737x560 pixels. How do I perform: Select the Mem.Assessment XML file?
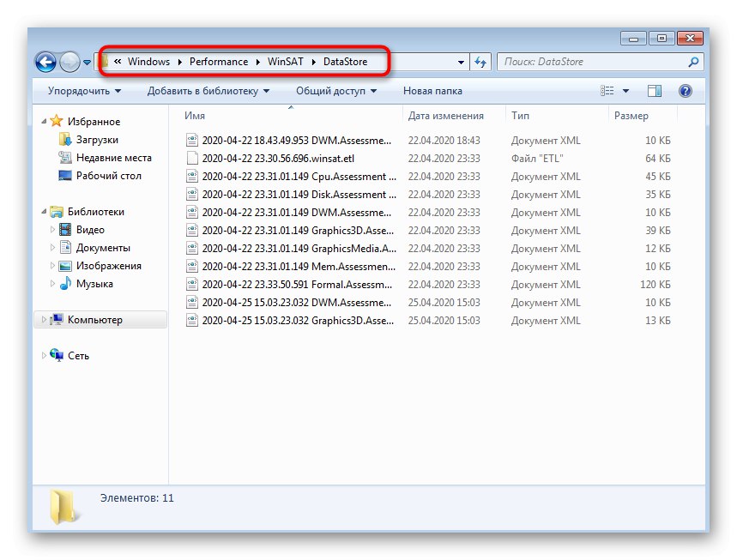tap(299, 267)
